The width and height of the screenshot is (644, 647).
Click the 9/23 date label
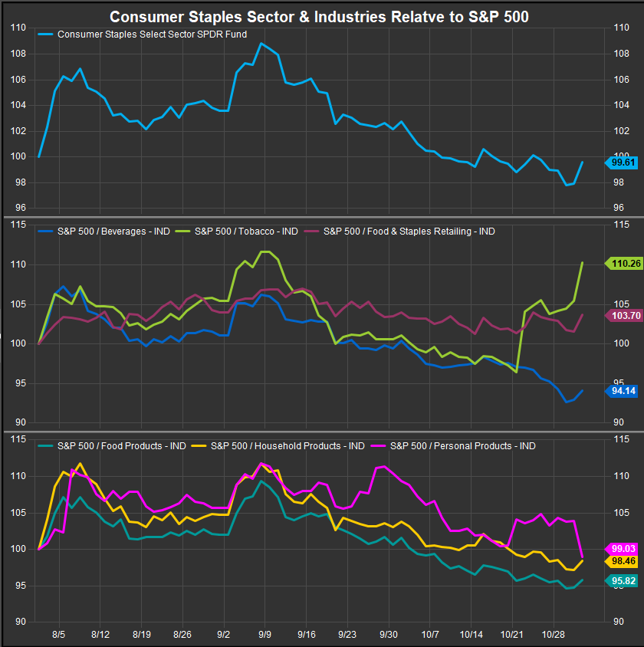pos(347,634)
